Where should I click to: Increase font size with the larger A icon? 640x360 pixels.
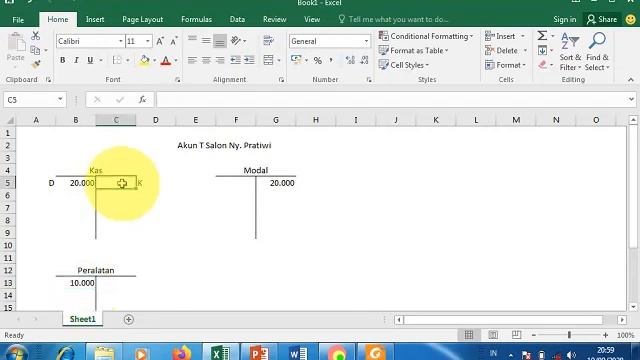pyautogui.click(x=160, y=41)
